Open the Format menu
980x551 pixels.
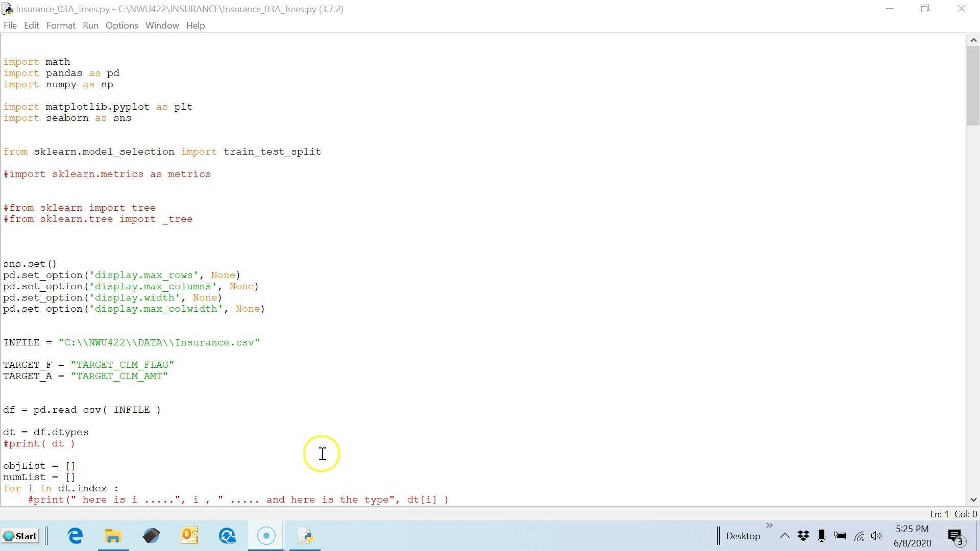tap(61, 26)
